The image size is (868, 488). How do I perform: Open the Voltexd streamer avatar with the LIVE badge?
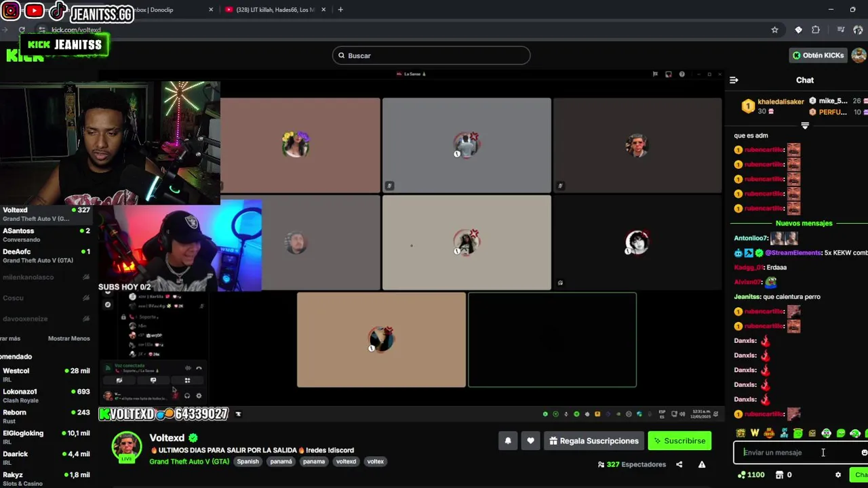[x=127, y=447]
